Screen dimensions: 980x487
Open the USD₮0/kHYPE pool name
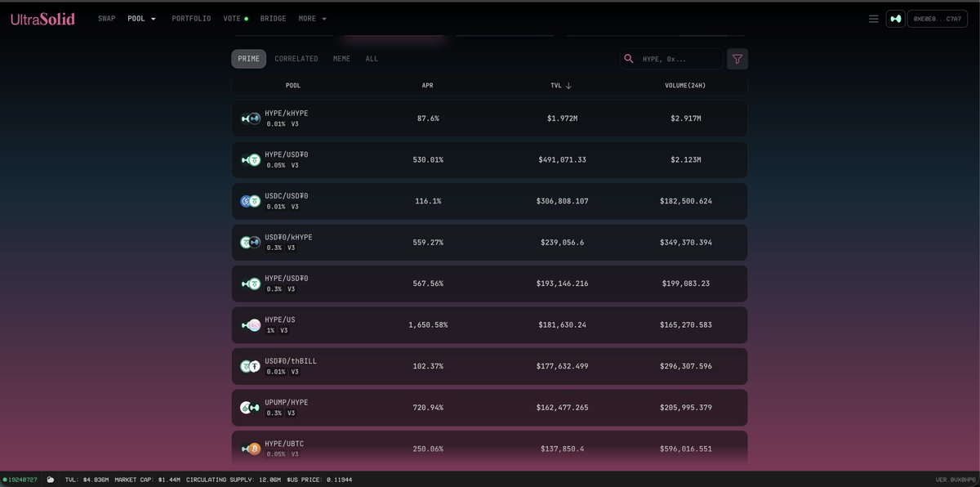(288, 237)
